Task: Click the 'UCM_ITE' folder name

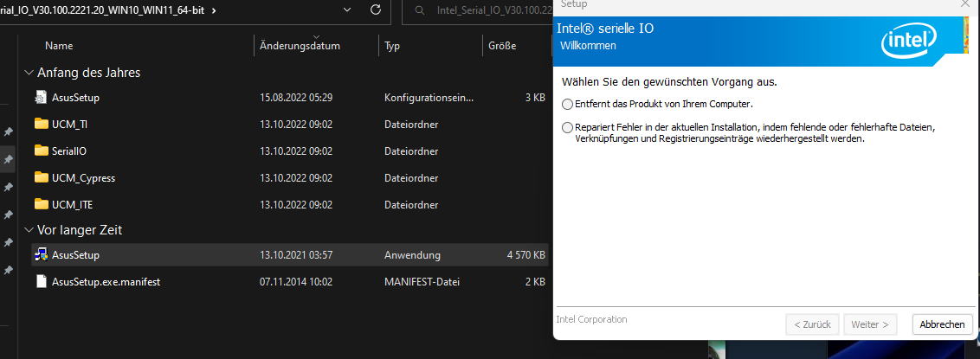Action: [x=73, y=205]
